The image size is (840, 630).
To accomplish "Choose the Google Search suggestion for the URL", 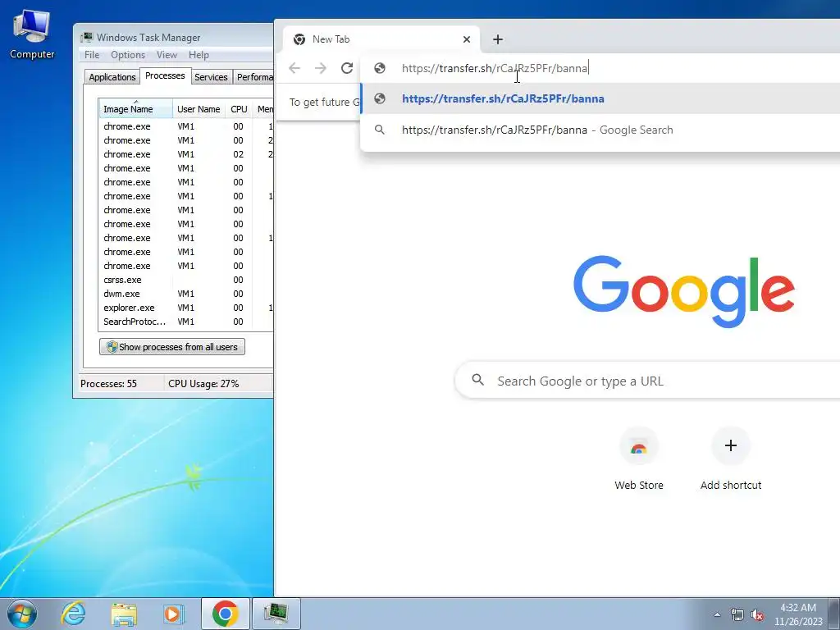I will pyautogui.click(x=600, y=130).
